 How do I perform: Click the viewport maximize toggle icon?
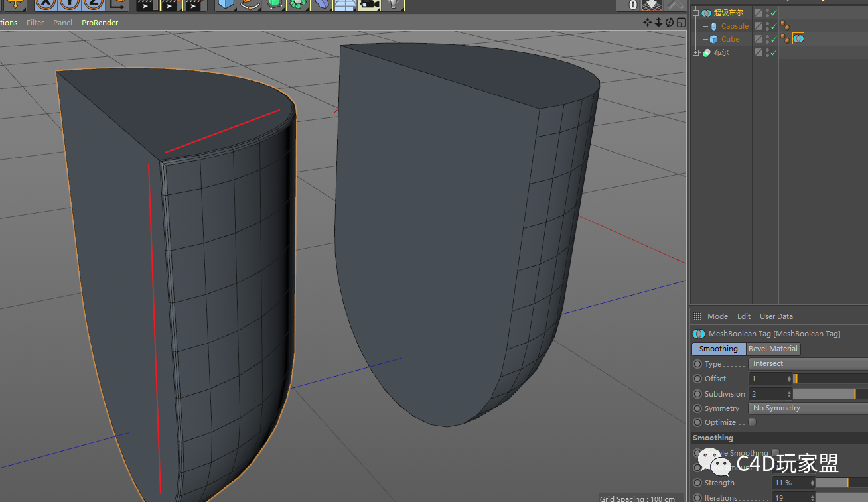pos(681,22)
